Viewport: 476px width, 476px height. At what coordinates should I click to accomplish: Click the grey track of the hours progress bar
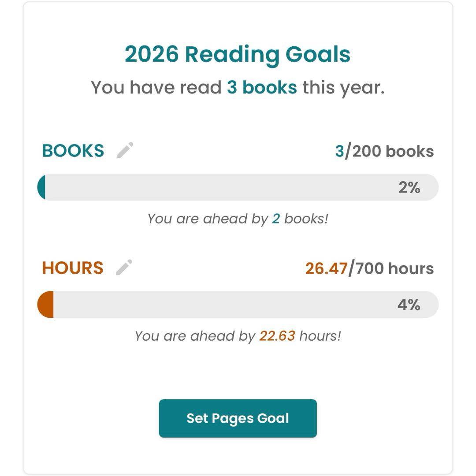click(220, 305)
